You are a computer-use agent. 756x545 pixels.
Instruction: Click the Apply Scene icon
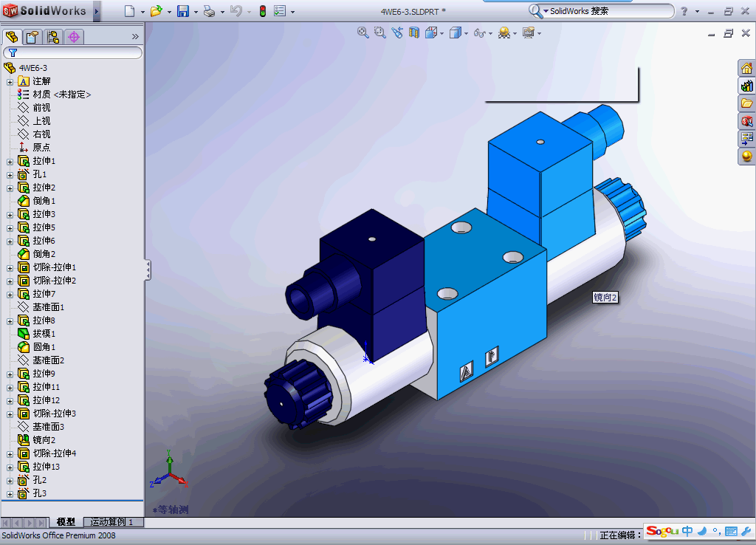[x=504, y=32]
